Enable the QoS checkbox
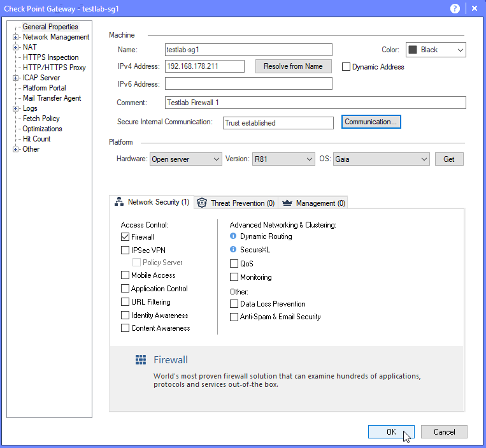The image size is (486, 448). coord(234,264)
